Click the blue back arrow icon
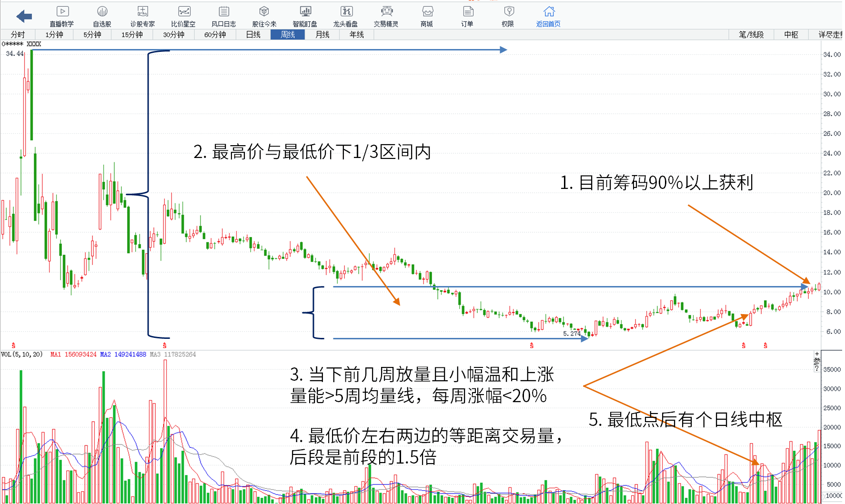 click(x=24, y=17)
